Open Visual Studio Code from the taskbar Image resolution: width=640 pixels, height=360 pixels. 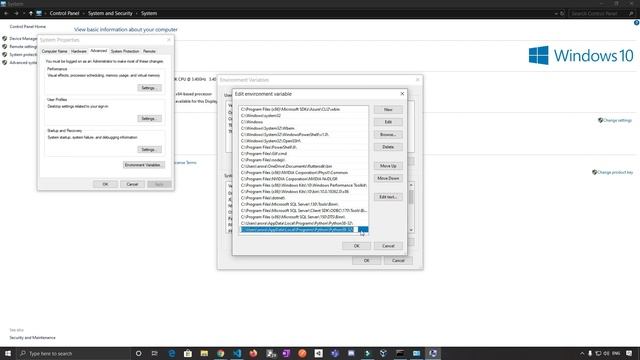237,353
